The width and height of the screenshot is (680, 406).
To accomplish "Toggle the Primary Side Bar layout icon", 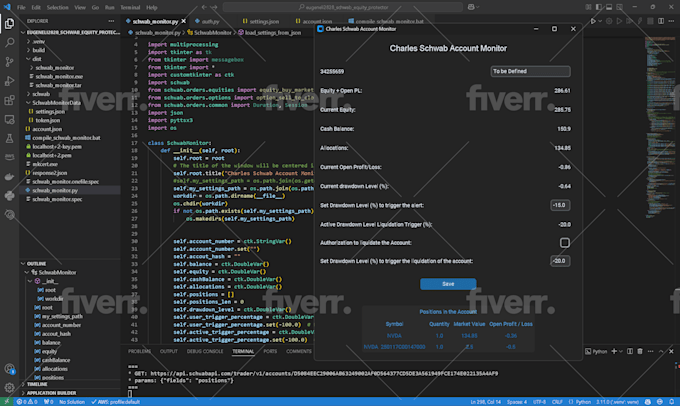I will [598, 7].
